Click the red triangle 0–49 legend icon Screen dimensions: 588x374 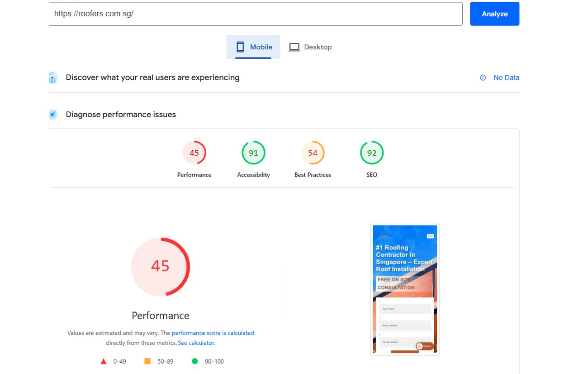104,361
